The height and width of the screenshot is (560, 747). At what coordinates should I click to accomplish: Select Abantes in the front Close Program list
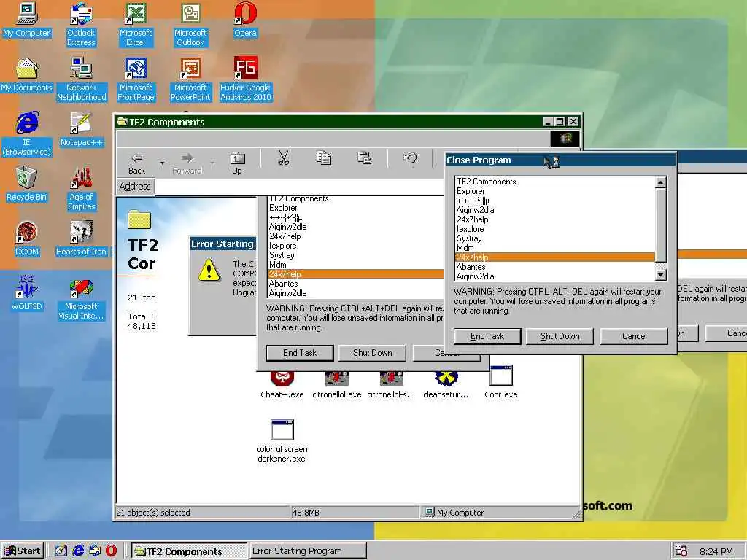click(555, 267)
